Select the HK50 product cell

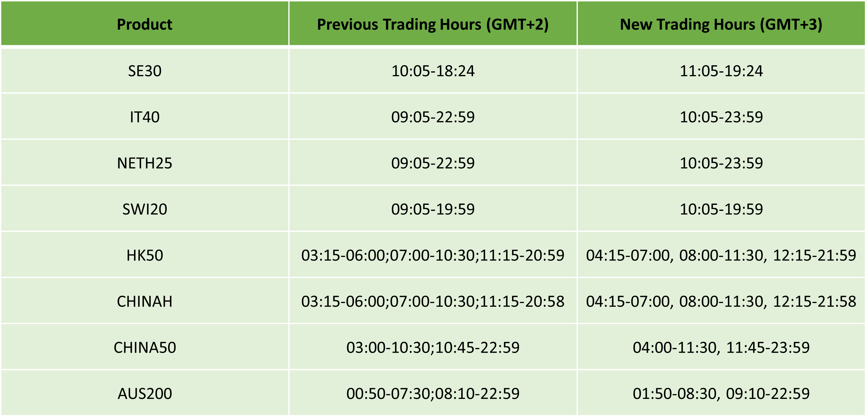(x=145, y=256)
